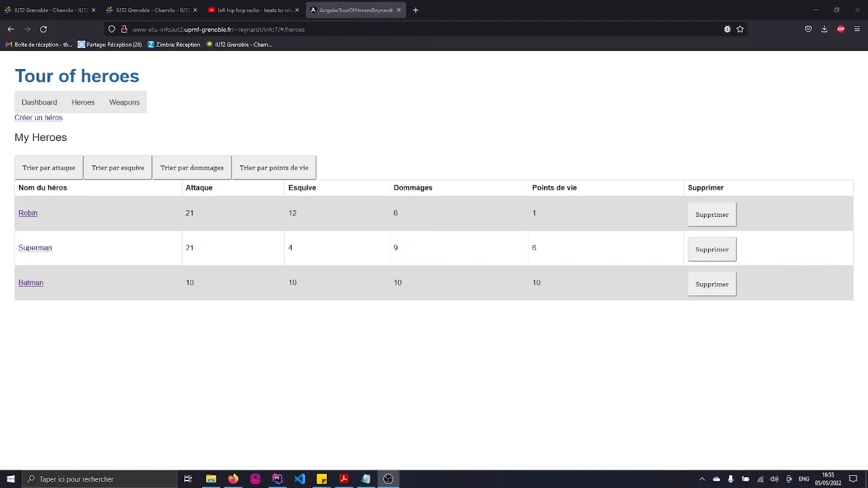Image resolution: width=868 pixels, height=488 pixels.
Task: Open Sticky Notes from the taskbar
Action: pyautogui.click(x=322, y=479)
